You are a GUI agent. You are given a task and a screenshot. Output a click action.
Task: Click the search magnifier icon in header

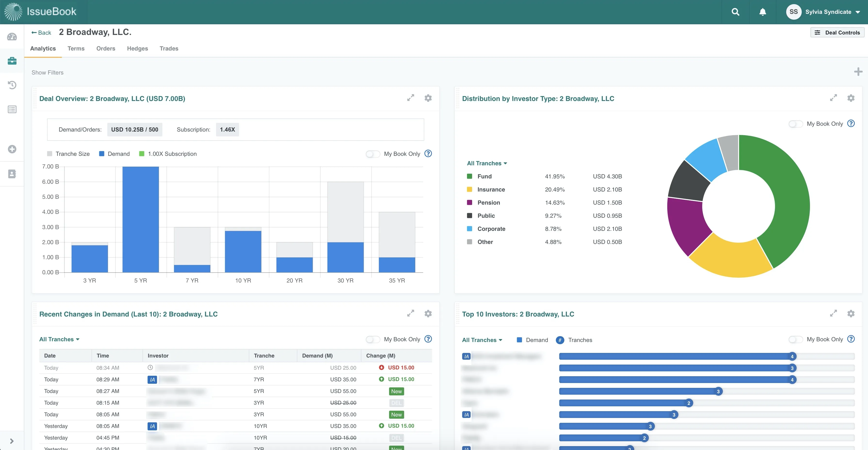pyautogui.click(x=735, y=12)
